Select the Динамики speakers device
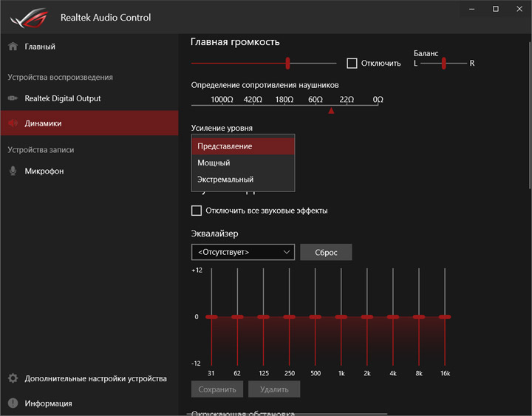532x416 pixels. 89,123
